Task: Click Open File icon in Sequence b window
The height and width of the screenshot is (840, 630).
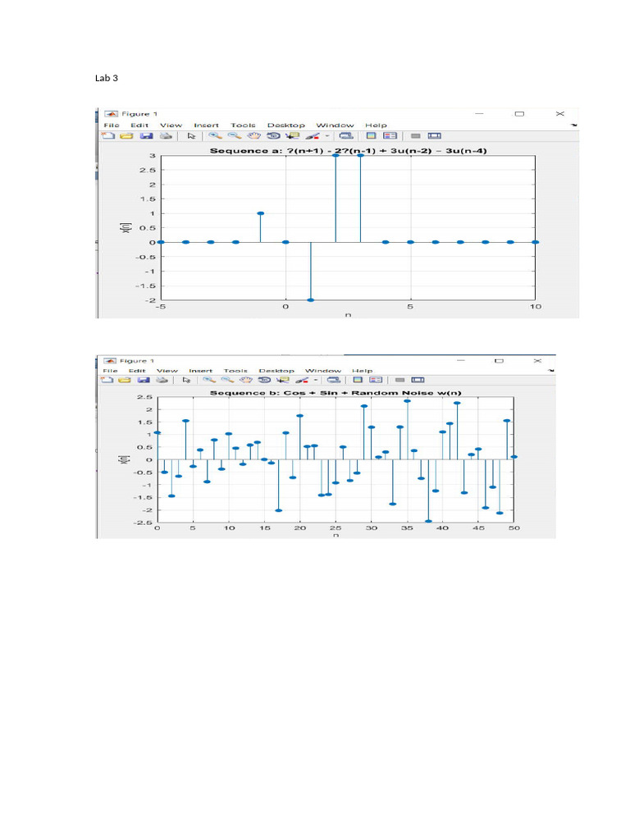Action: pos(125,380)
